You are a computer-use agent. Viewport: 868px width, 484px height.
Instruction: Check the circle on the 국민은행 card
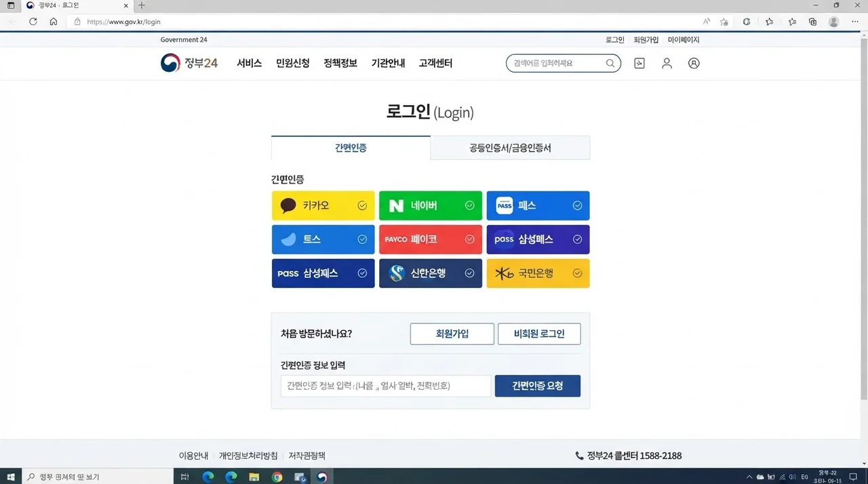coord(577,273)
